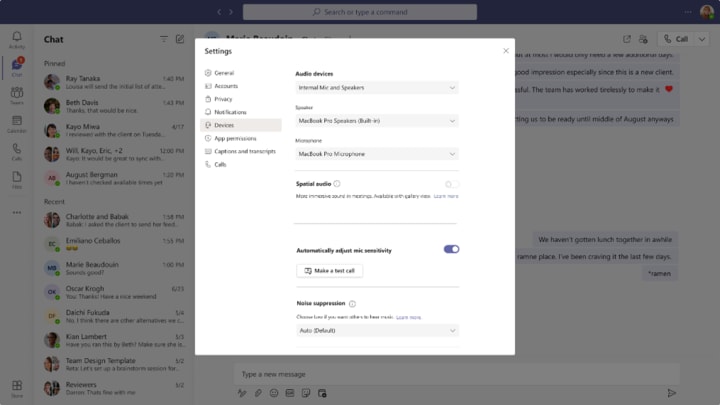Expand the Audio devices dropdown
Image resolution: width=720 pixels, height=405 pixels.
[x=377, y=88]
